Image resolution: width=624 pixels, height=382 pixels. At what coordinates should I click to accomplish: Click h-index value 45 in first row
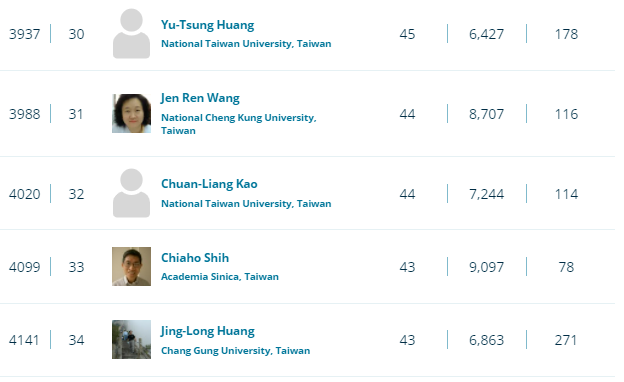pyautogui.click(x=407, y=34)
